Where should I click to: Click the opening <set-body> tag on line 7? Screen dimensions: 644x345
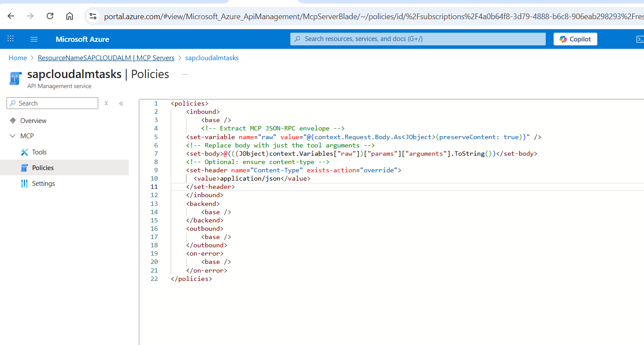point(205,154)
